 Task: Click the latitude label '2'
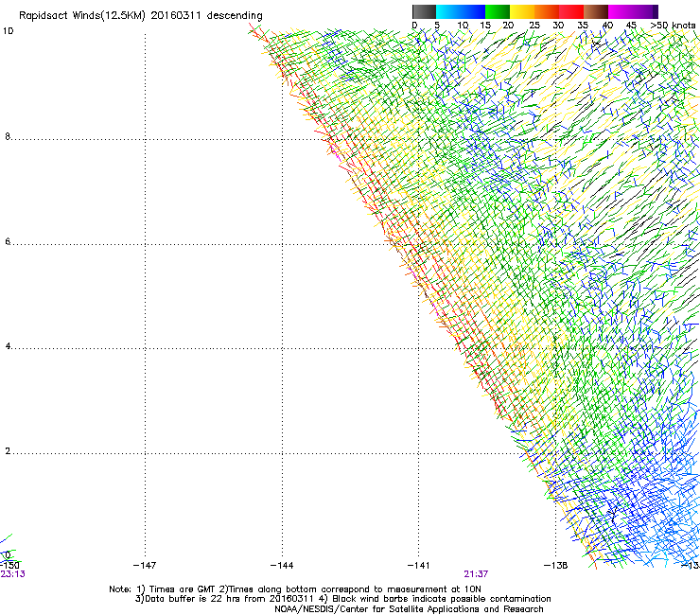click(8, 451)
